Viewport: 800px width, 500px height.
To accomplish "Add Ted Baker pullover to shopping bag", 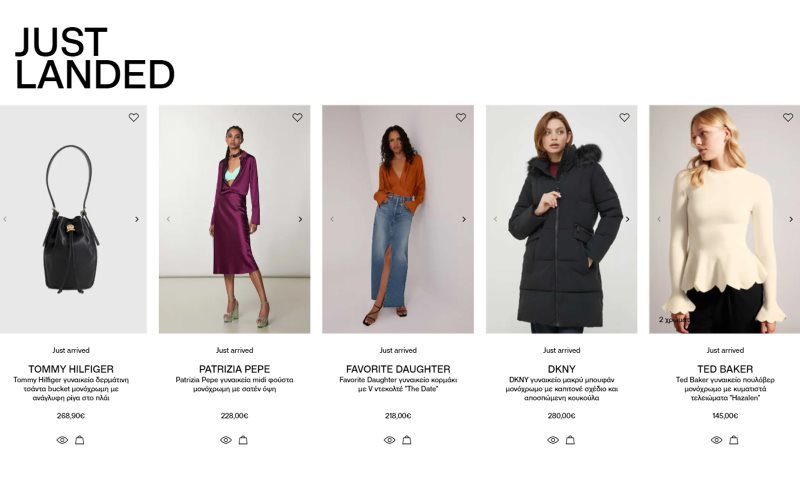I will 734,440.
